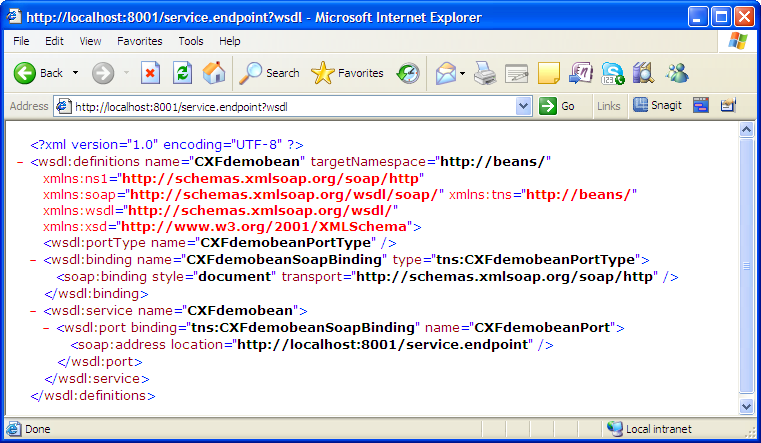Click the CXFdemobeanPort name value
This screenshot has height=443, width=761.
(542, 328)
